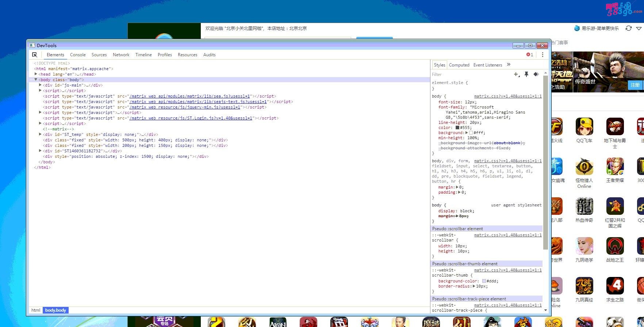Switch to the Elements tab
The width and height of the screenshot is (644, 327).
click(55, 55)
